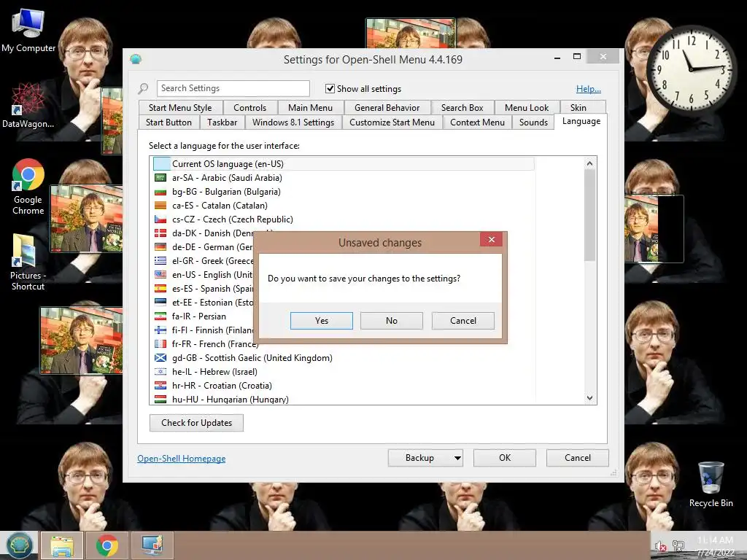Screen dimensions: 747x560
Task: Open the Taskbar settings tab
Action: tap(222, 122)
